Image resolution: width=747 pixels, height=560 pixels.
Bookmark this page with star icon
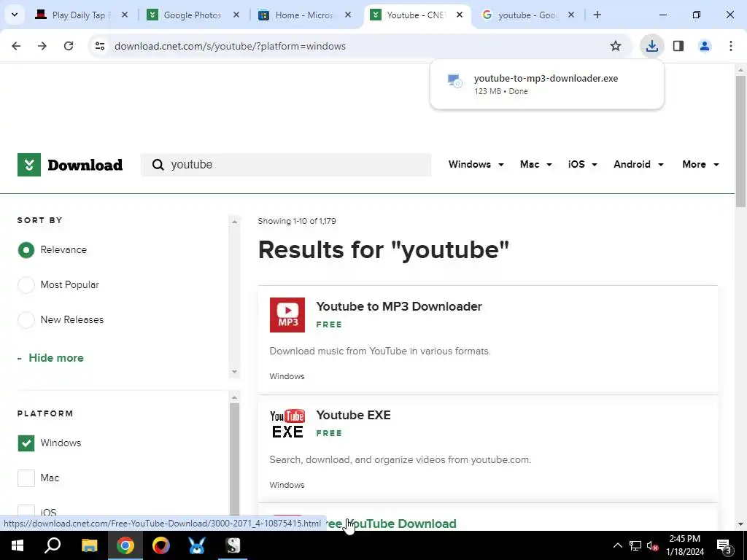pyautogui.click(x=616, y=46)
